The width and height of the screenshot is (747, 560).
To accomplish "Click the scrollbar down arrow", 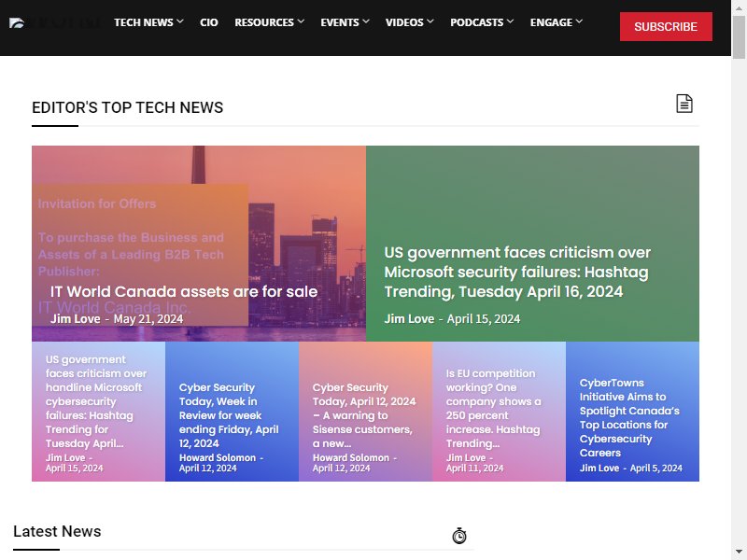I will click(739, 553).
